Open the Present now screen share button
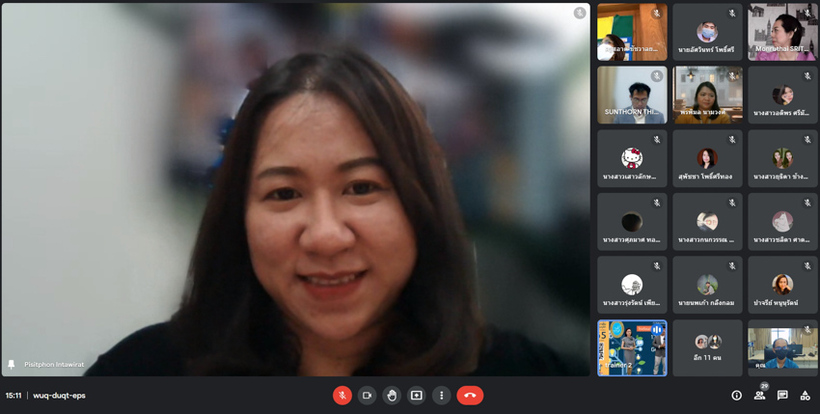Image resolution: width=820 pixels, height=414 pixels. [x=416, y=395]
